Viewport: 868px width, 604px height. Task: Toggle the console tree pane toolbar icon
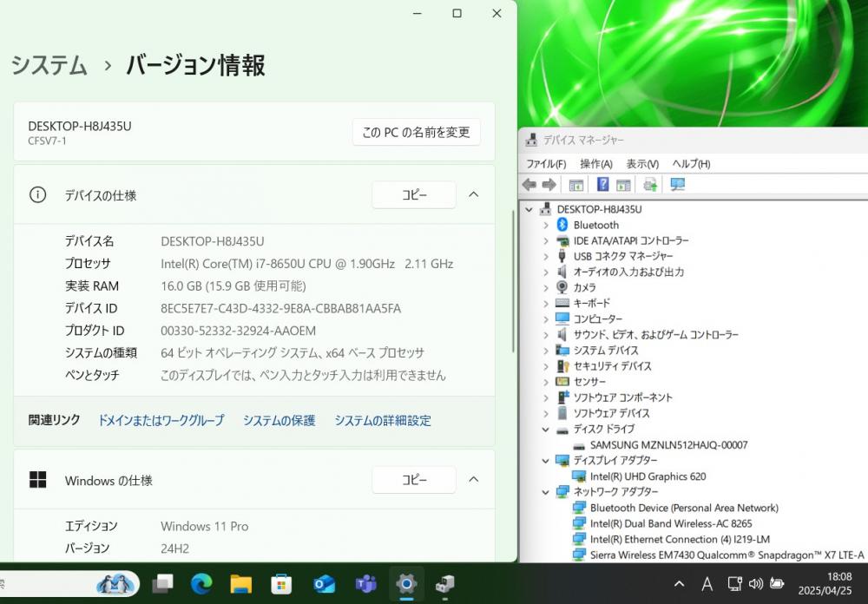[x=575, y=185]
